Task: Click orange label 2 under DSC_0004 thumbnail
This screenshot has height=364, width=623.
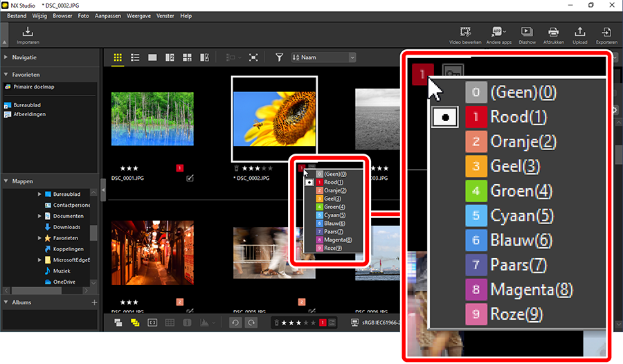Action: click(179, 302)
